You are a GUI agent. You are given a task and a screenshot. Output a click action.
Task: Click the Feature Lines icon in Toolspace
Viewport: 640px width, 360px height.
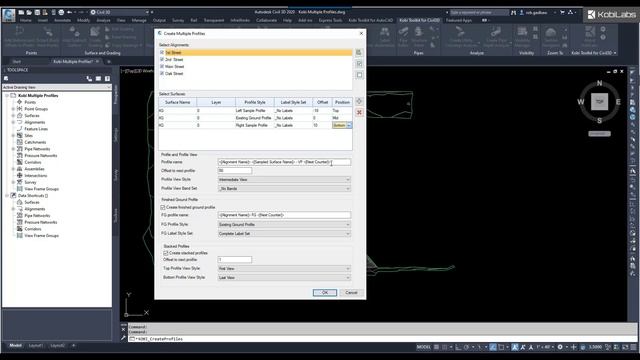click(x=19, y=129)
